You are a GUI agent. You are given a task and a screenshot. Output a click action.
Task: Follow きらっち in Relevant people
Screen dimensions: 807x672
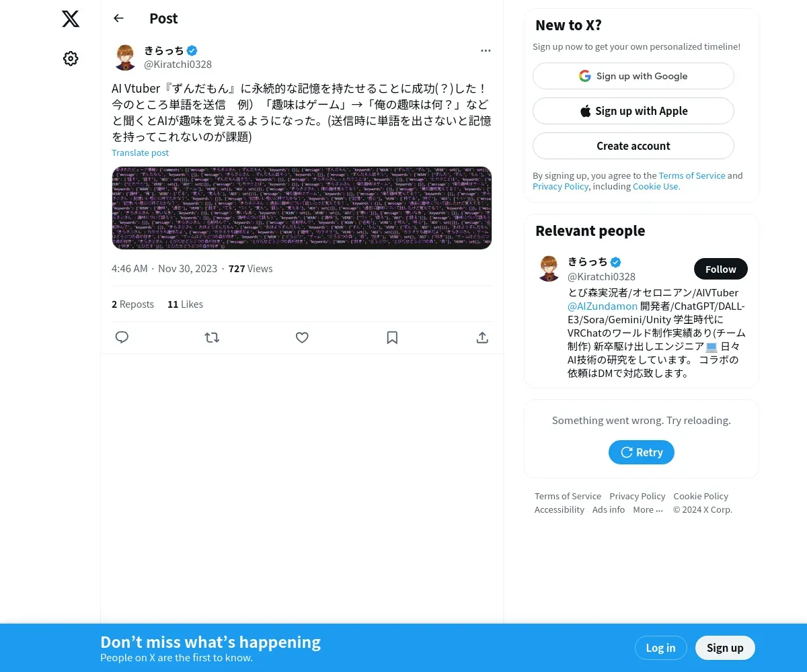(721, 269)
